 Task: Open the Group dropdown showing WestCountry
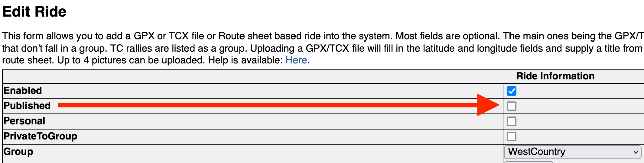[572, 152]
